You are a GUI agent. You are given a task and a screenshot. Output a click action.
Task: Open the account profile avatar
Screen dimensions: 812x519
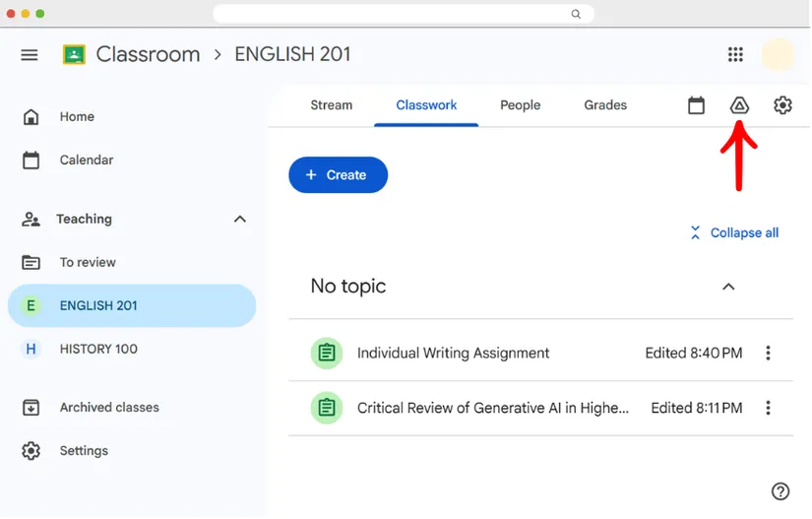click(x=778, y=54)
